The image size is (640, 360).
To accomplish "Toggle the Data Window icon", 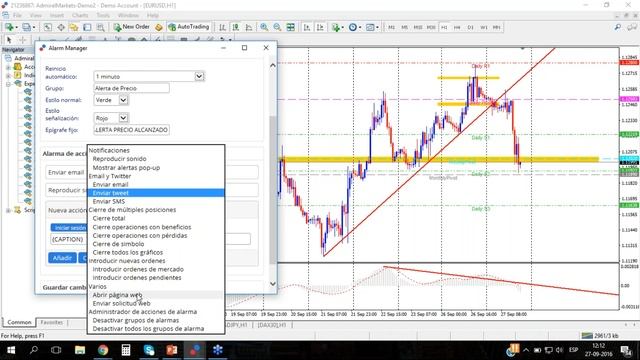I will [61, 27].
